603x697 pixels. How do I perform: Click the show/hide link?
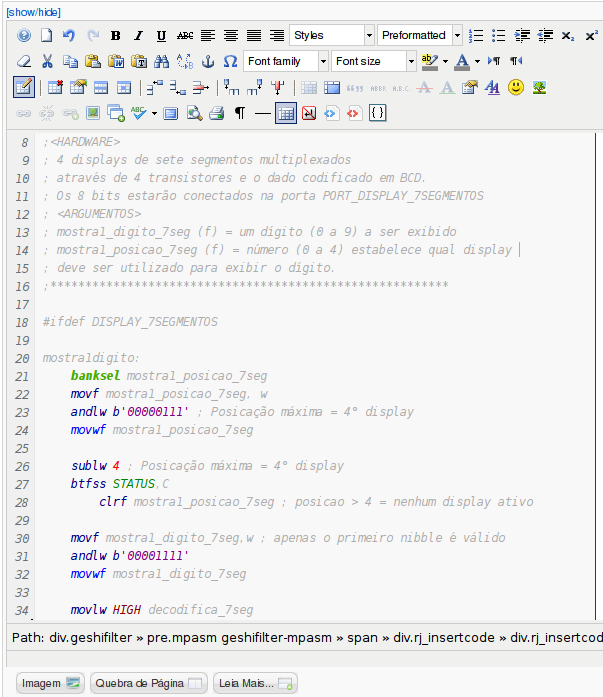[x=35, y=11]
